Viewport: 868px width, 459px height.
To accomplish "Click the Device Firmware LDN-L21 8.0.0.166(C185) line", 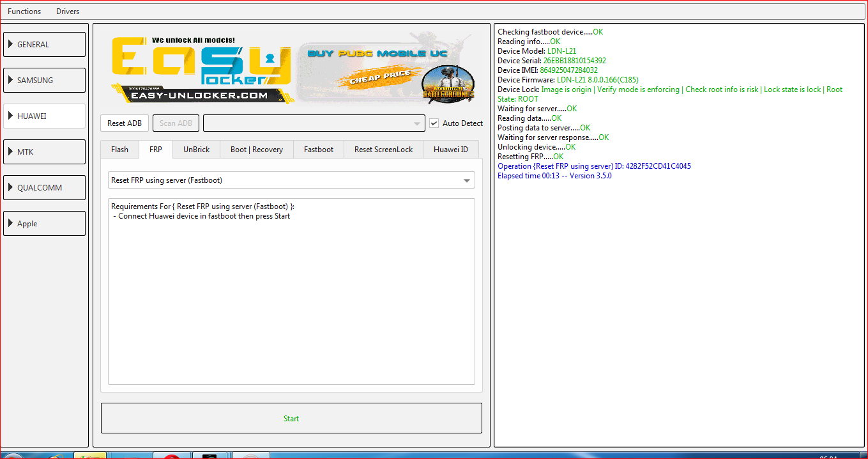I will 568,80.
